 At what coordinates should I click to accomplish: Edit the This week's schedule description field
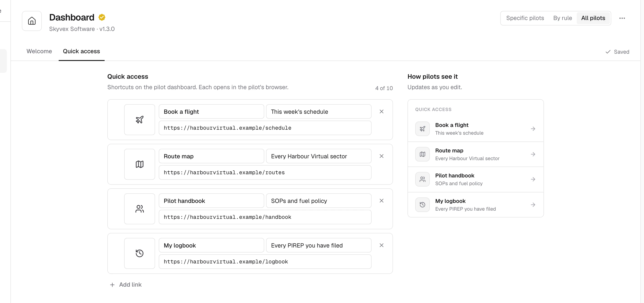(319, 111)
